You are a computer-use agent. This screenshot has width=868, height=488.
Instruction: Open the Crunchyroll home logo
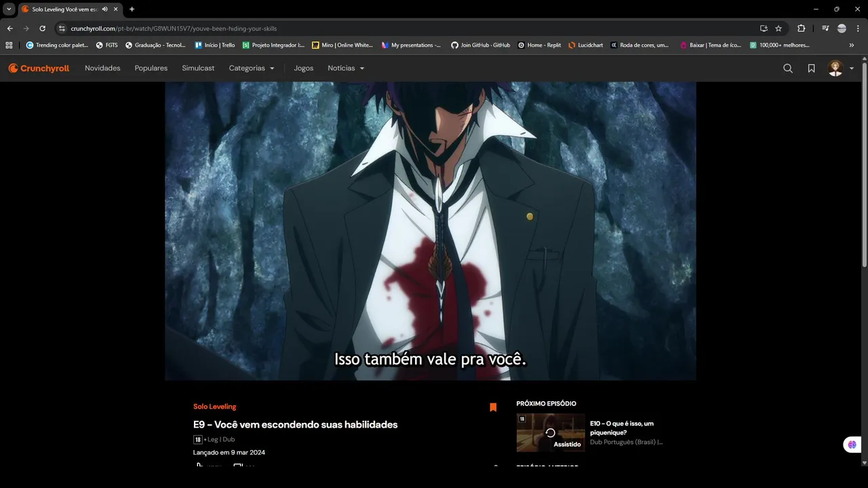tap(39, 68)
